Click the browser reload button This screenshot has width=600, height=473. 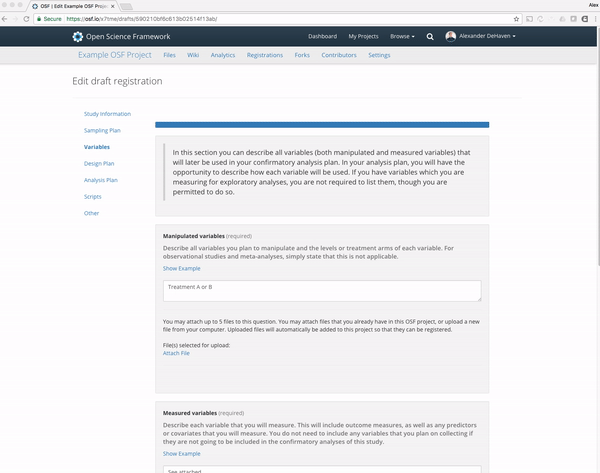[26, 19]
